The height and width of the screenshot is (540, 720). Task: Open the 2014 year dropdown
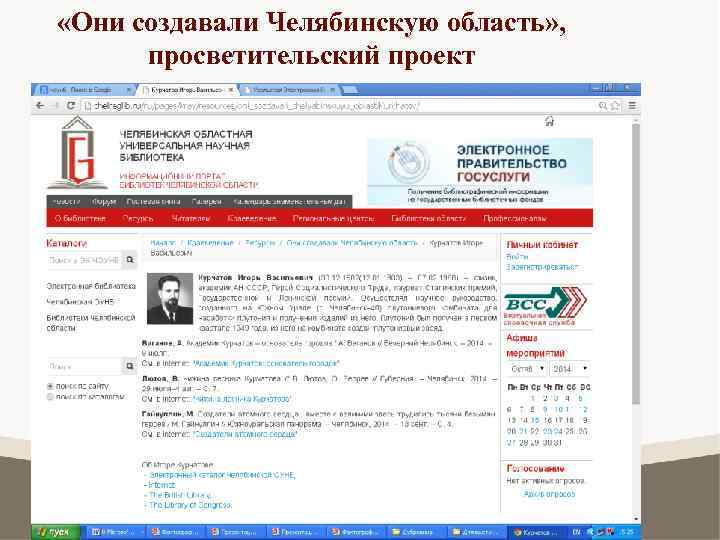pyautogui.click(x=569, y=369)
